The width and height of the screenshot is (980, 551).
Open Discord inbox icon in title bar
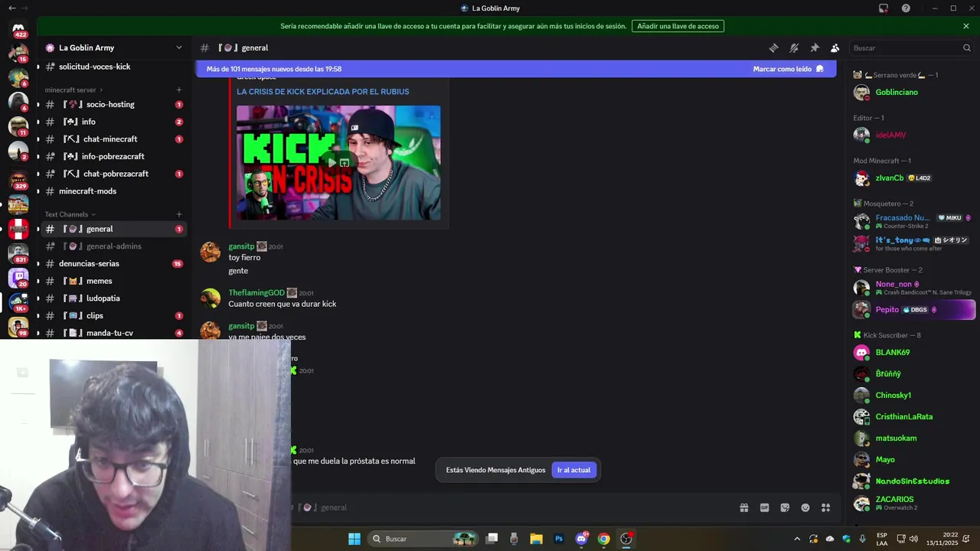click(884, 8)
